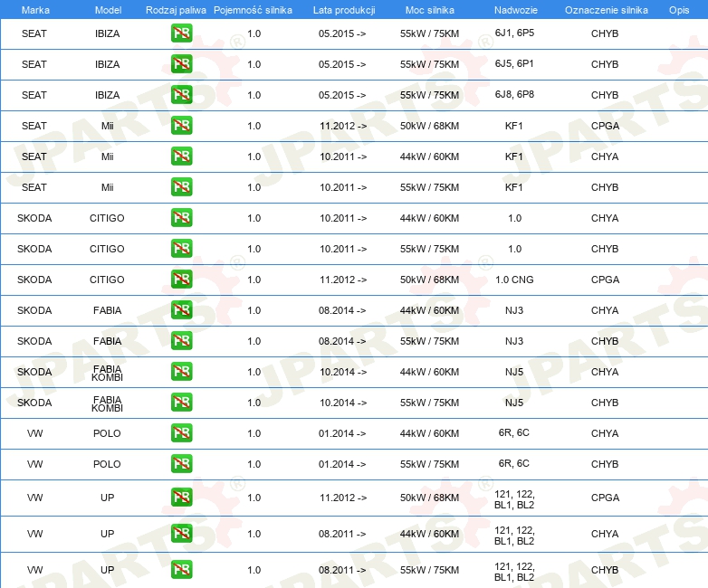Select 10.2014 -> in the FABIA KOMBI CHYA row

click(343, 372)
